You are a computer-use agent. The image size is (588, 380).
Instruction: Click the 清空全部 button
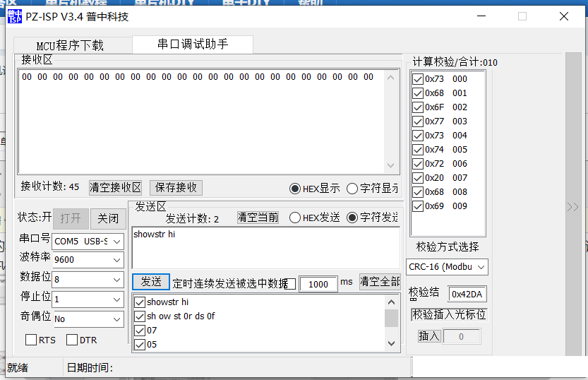380,281
